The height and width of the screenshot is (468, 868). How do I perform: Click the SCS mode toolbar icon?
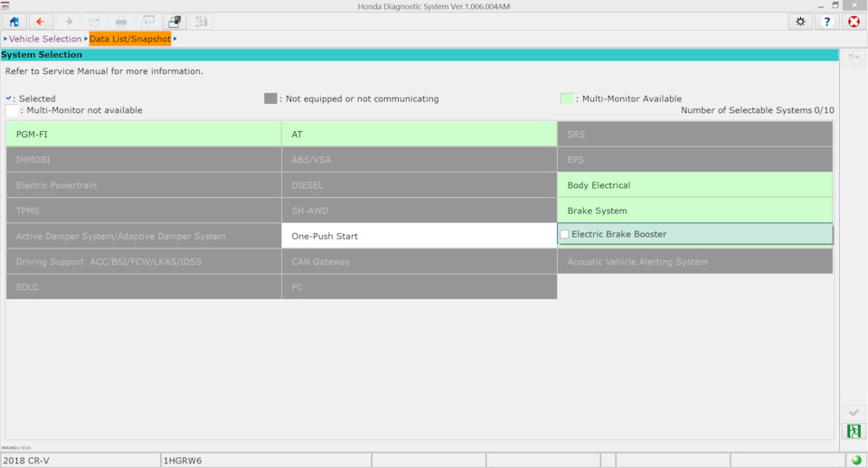tap(201, 22)
